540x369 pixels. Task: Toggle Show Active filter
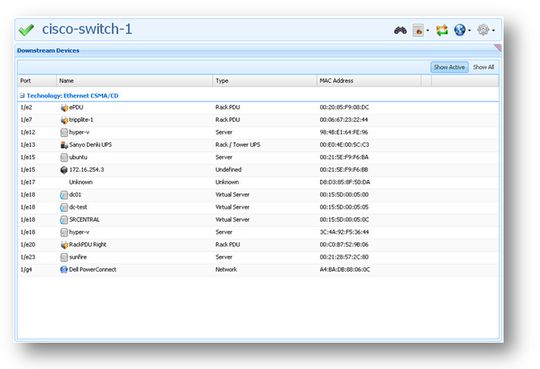tap(449, 67)
